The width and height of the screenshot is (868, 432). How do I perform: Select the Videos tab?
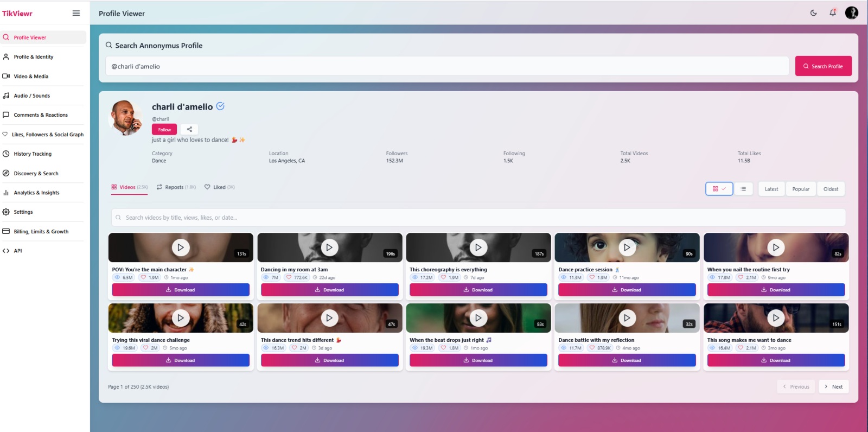tap(129, 187)
